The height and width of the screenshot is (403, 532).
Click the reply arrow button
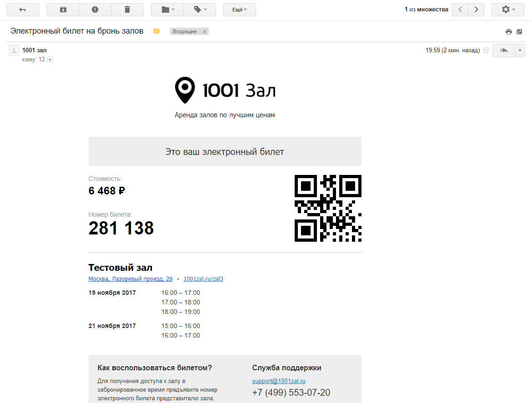coord(504,50)
